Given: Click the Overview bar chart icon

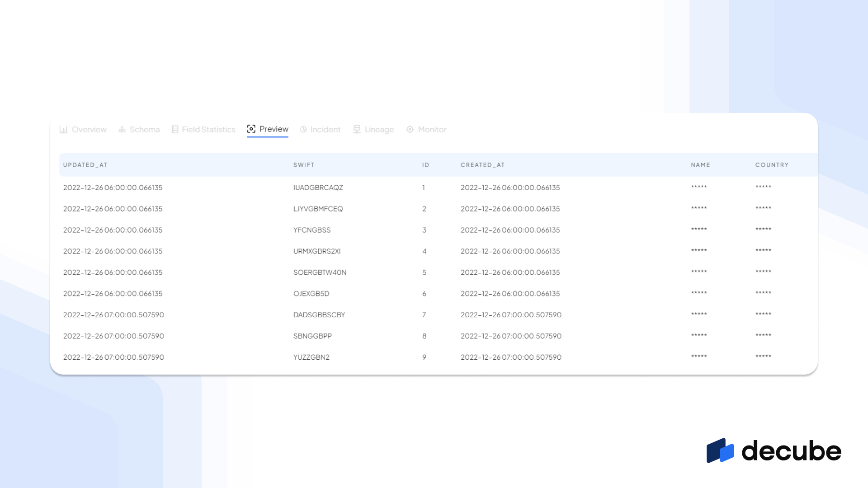Looking at the screenshot, I should point(64,130).
